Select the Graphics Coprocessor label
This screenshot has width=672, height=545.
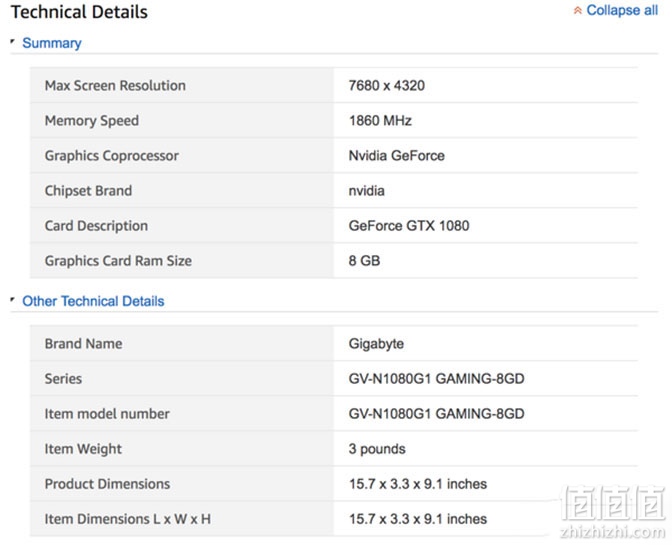click(x=111, y=156)
